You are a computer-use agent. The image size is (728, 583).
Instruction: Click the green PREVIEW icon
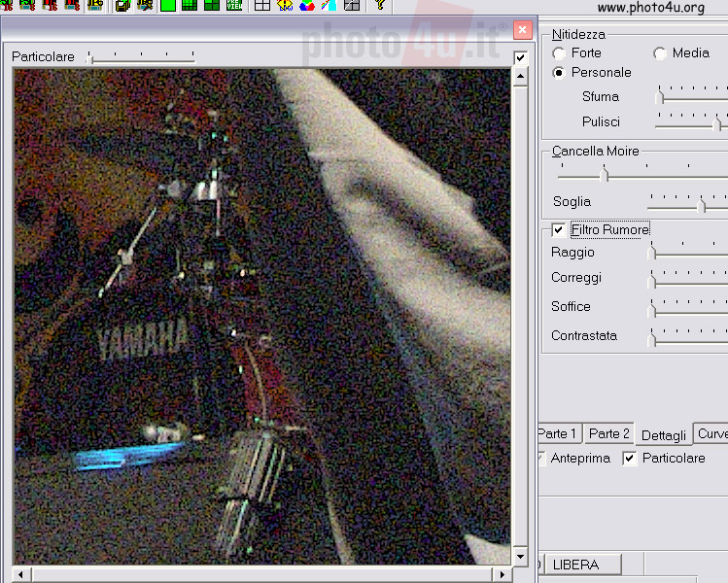[234, 5]
